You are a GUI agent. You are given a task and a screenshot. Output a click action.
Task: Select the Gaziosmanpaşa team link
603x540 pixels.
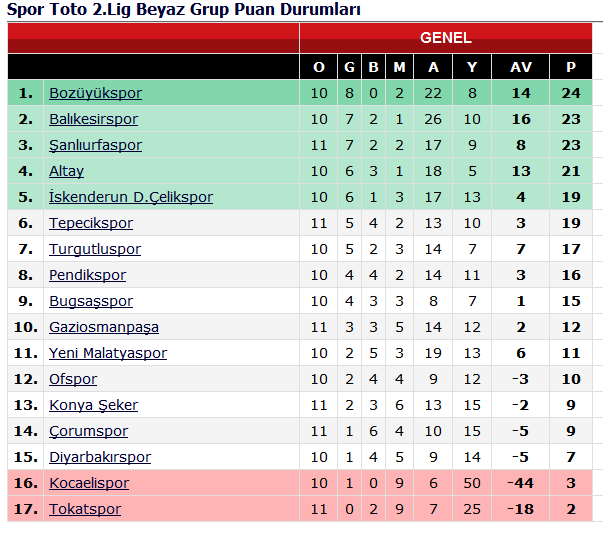(x=103, y=327)
